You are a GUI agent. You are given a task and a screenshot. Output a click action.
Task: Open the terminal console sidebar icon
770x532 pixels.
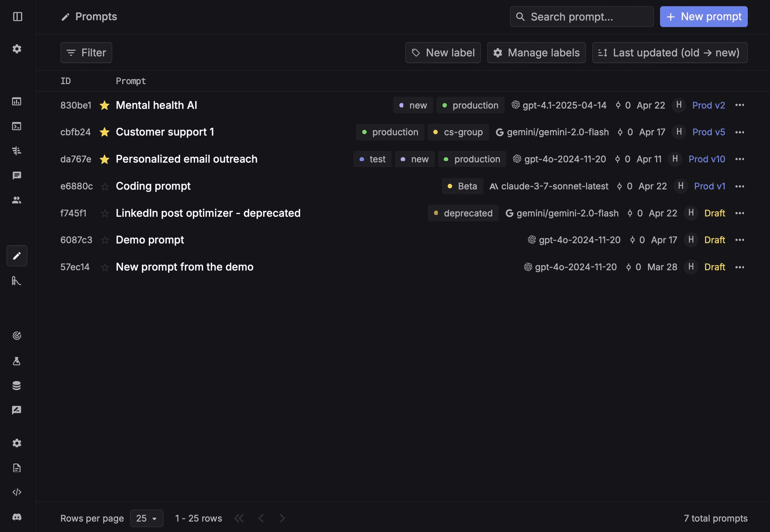click(17, 126)
